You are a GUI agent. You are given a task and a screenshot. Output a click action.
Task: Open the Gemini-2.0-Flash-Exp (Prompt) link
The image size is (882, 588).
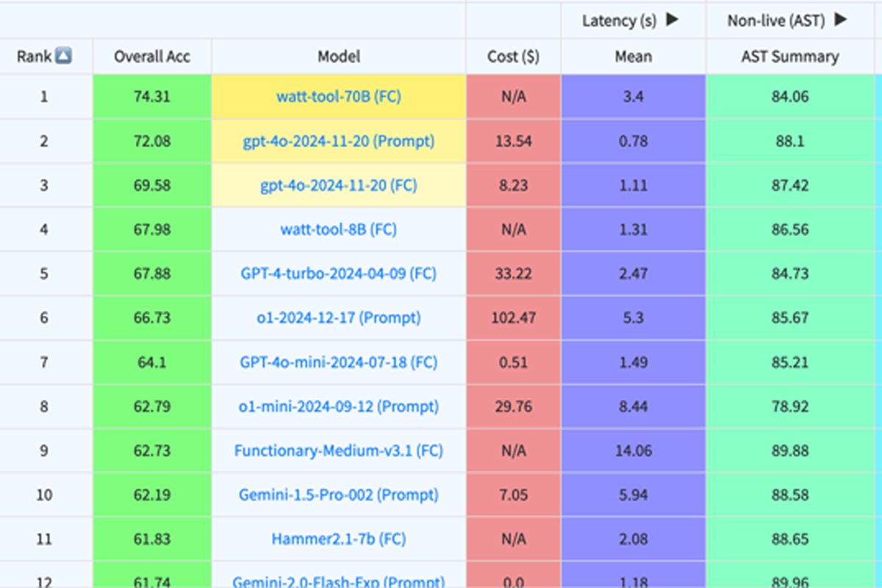pos(339,582)
